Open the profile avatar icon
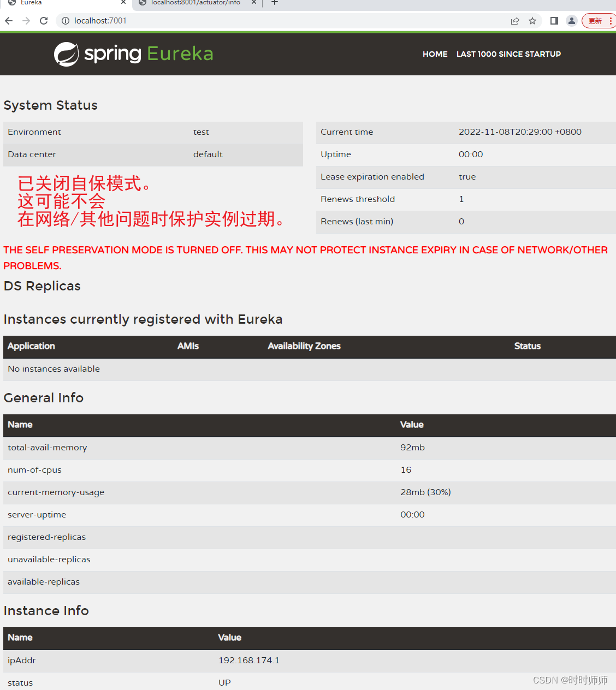 (x=571, y=21)
